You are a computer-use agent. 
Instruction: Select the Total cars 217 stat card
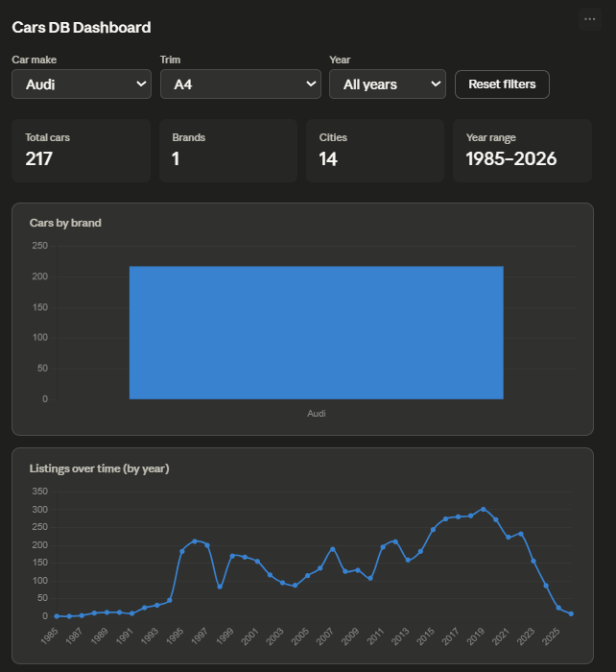pos(81,151)
